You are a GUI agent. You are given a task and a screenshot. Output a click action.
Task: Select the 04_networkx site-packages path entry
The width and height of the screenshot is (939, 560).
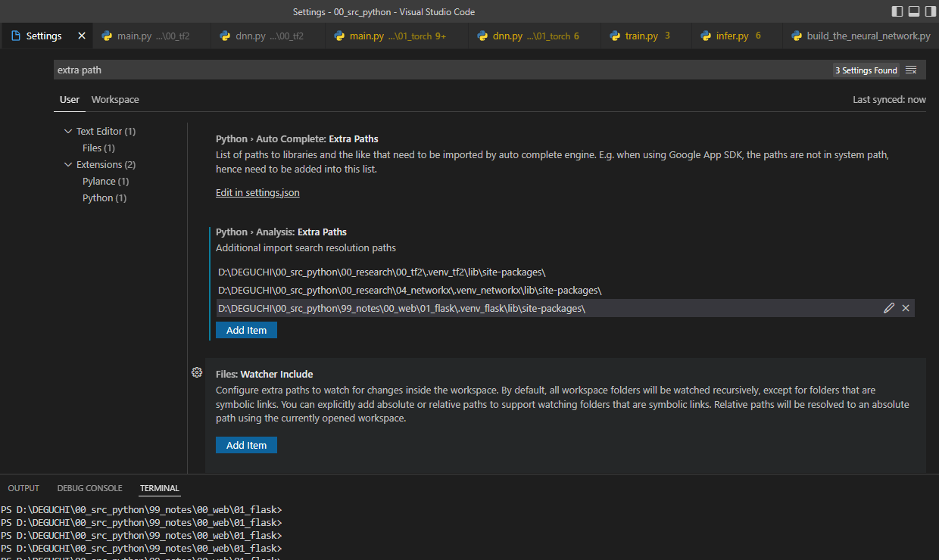coord(565,290)
